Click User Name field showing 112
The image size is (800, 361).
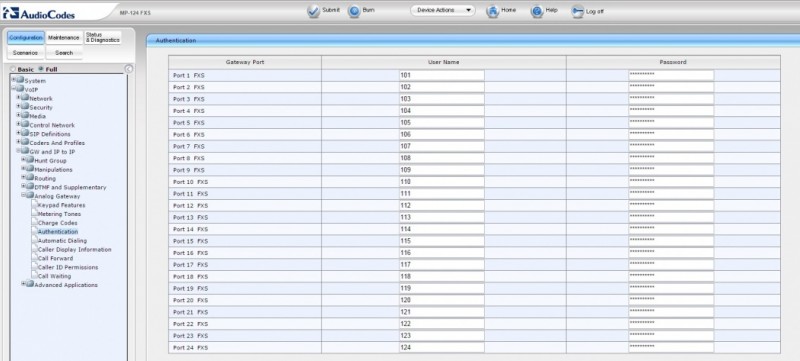(x=441, y=205)
